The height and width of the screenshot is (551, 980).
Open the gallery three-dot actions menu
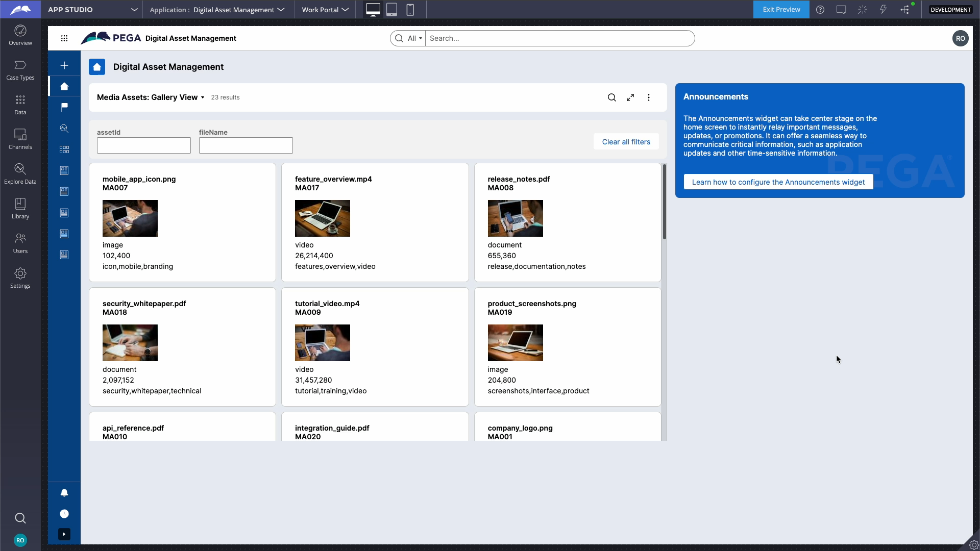[x=649, y=97]
